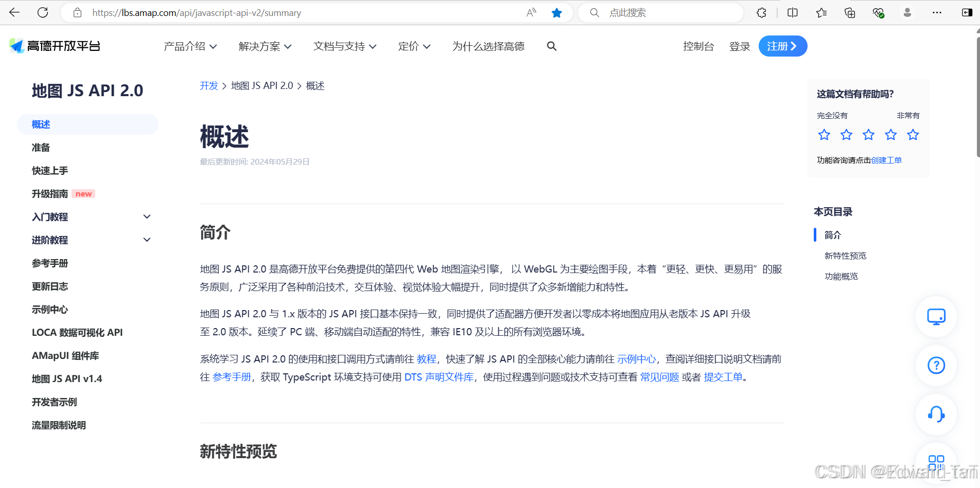This screenshot has height=488, width=980.
Task: Expand the 产品介绍 dropdown menu
Action: (x=190, y=46)
